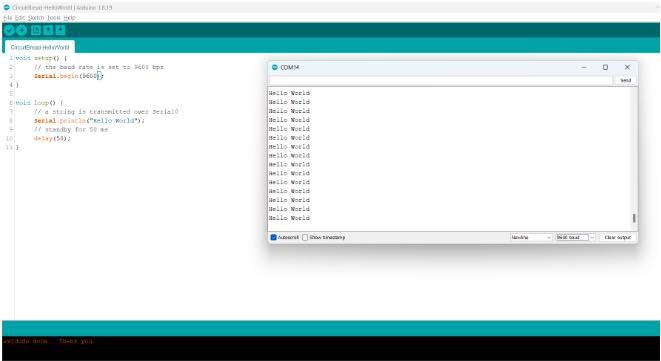Click the Upload arrow icon
The image size is (661, 361).
[21, 30]
